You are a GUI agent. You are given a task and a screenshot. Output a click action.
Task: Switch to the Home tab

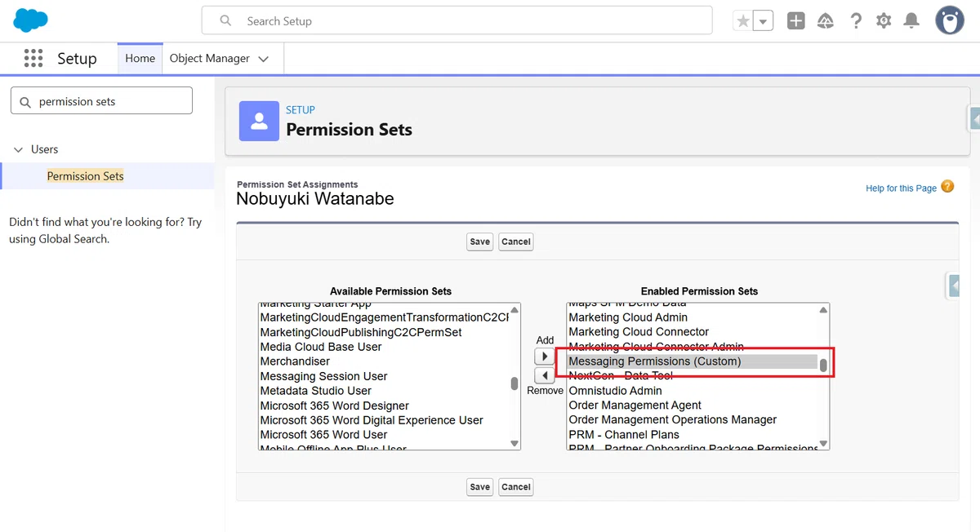click(140, 59)
